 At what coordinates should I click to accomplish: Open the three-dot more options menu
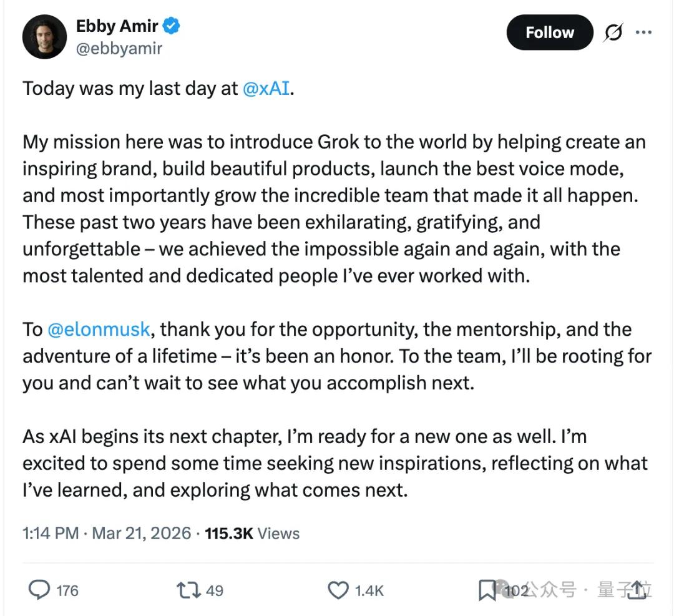(643, 32)
